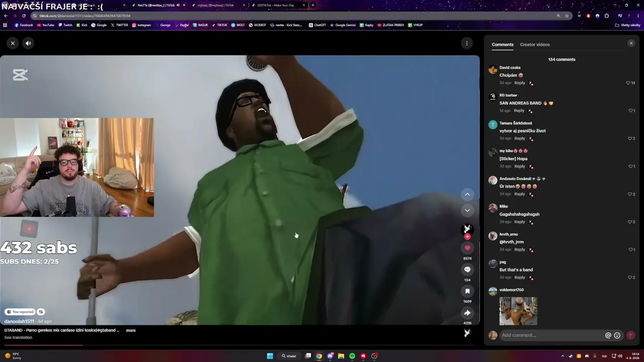Viewport: 644px width, 362px height.
Task: Open File Explorer from the taskbar
Action: tap(341, 356)
